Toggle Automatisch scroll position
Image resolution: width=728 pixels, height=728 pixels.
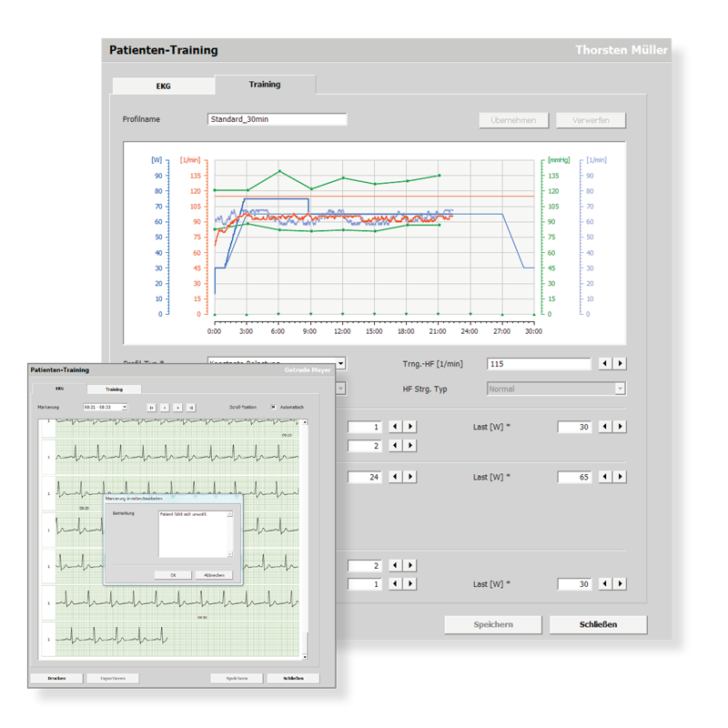click(273, 407)
